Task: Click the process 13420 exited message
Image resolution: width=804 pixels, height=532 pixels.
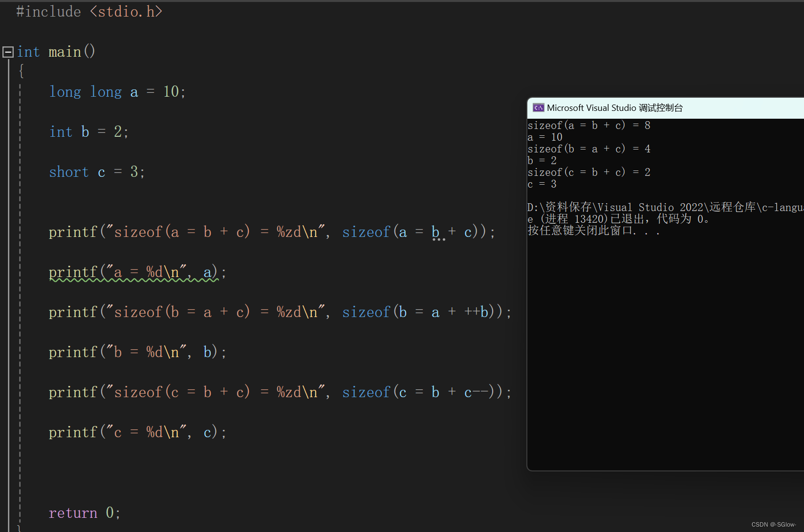Action: 619,219
